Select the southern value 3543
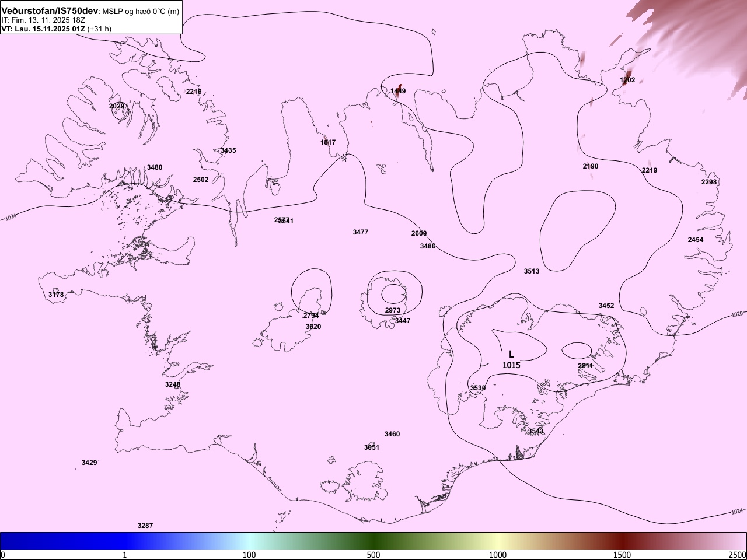 [x=536, y=431]
